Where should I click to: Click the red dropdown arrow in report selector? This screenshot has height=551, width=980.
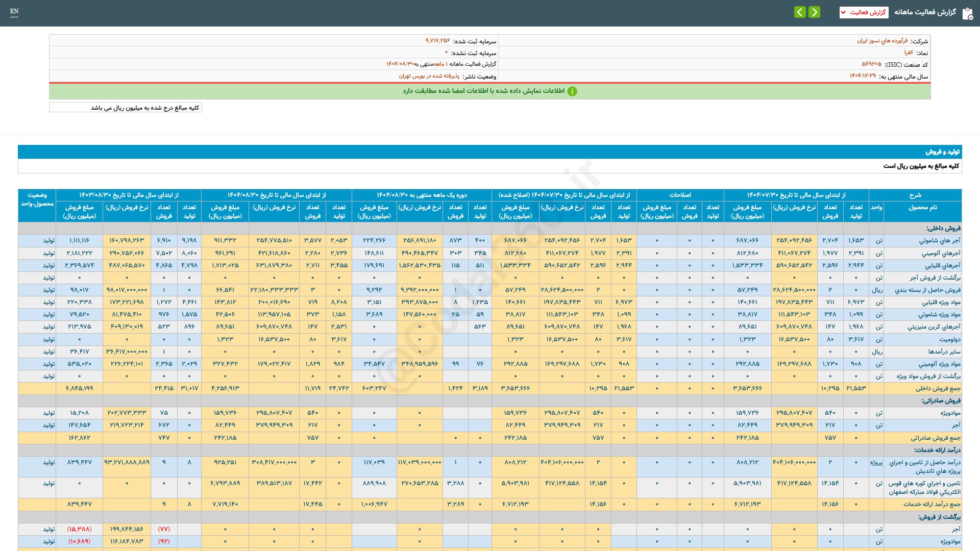[x=844, y=12]
